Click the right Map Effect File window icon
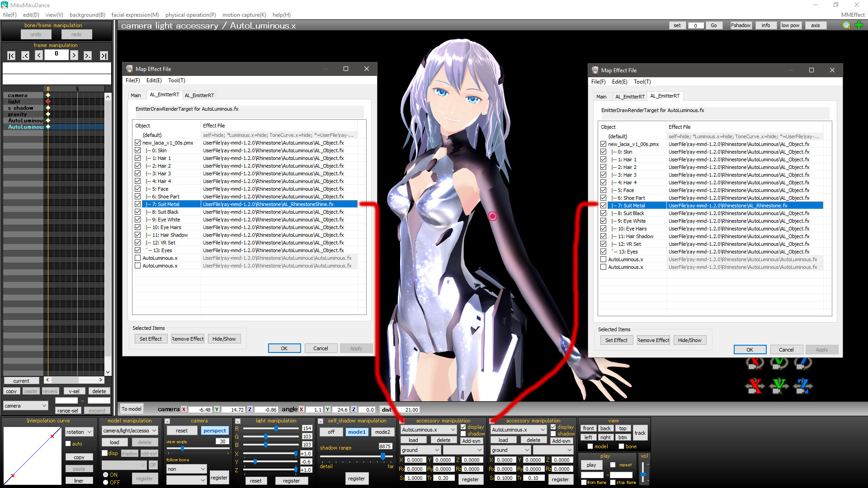 click(595, 70)
